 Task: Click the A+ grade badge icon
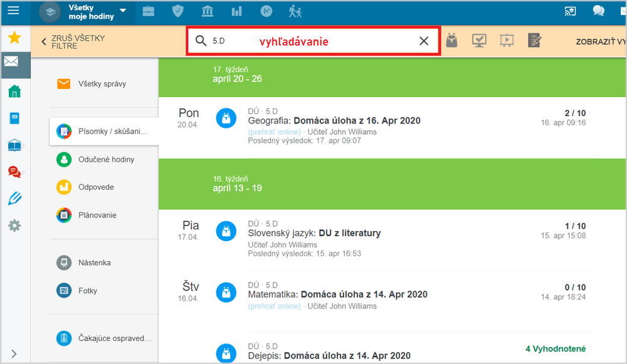pyautogui.click(x=266, y=11)
